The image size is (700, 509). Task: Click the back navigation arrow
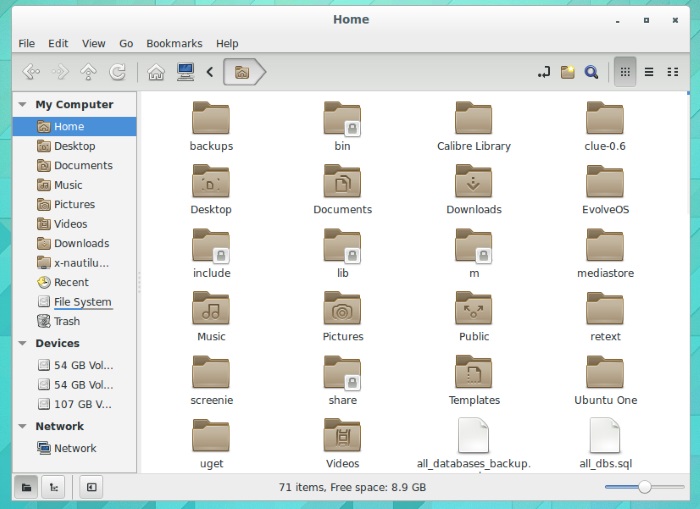tap(30, 72)
